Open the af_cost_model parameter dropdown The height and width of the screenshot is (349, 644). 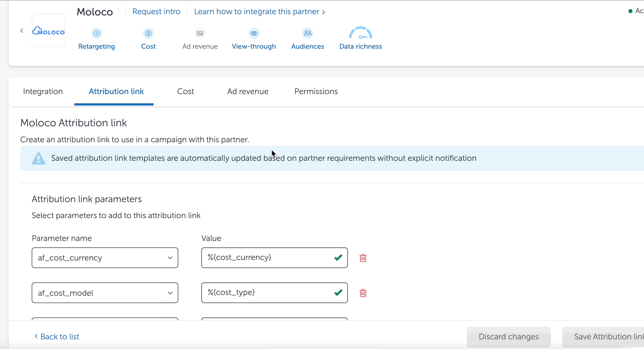point(105,293)
